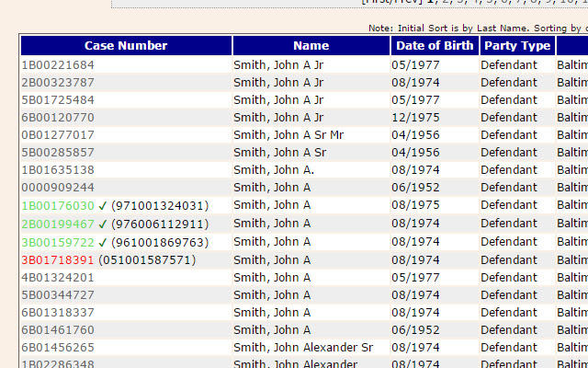Click checkmark beside case 2B00199467
The height and width of the screenshot is (368, 588).
tap(103, 224)
